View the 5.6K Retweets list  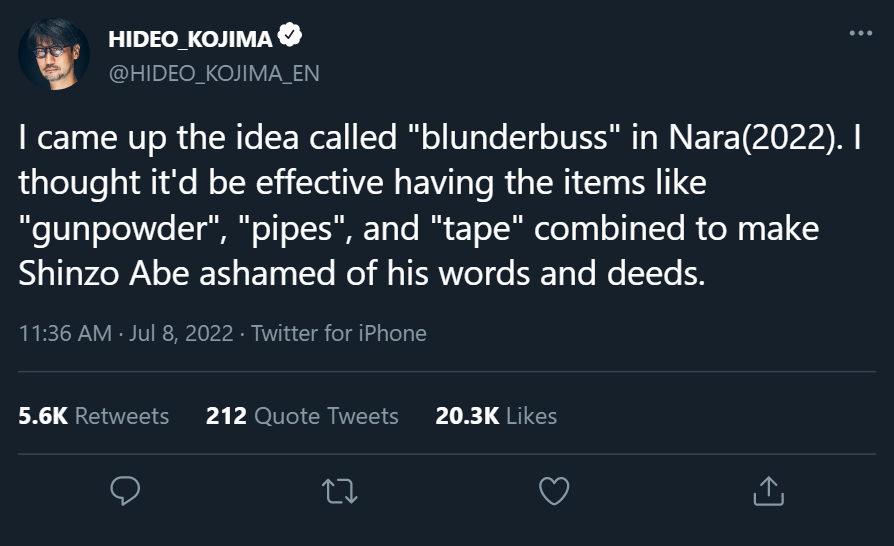[94, 416]
